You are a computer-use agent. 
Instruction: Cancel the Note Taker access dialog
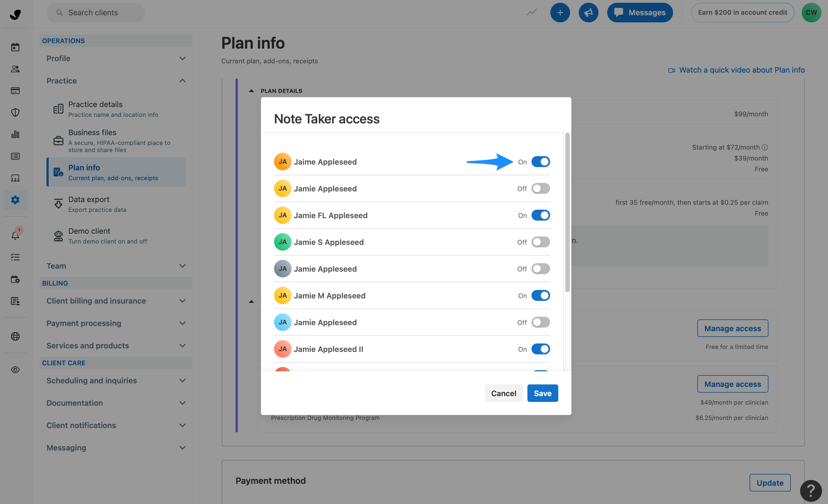[x=503, y=393]
